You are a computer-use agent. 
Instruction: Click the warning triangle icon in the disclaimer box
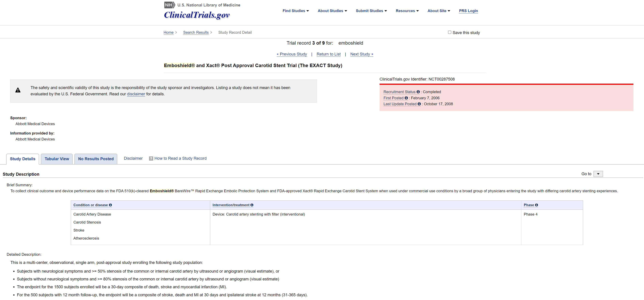(x=18, y=90)
